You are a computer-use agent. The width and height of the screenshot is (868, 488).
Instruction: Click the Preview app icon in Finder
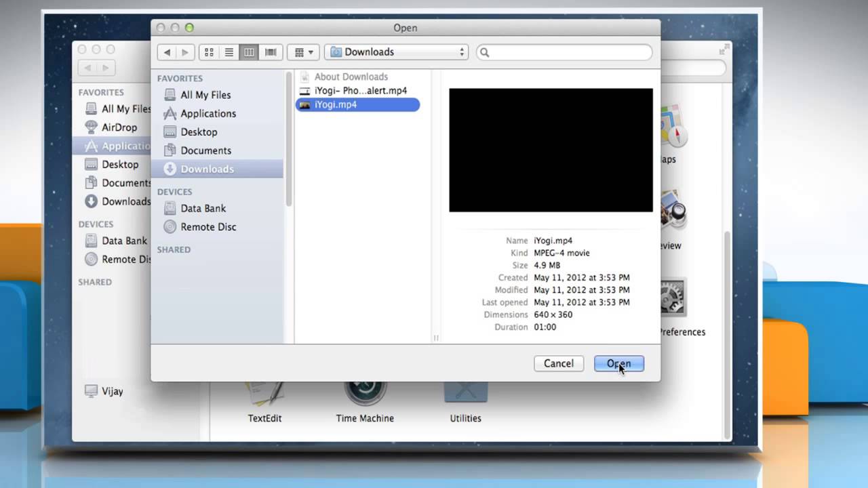(x=674, y=210)
